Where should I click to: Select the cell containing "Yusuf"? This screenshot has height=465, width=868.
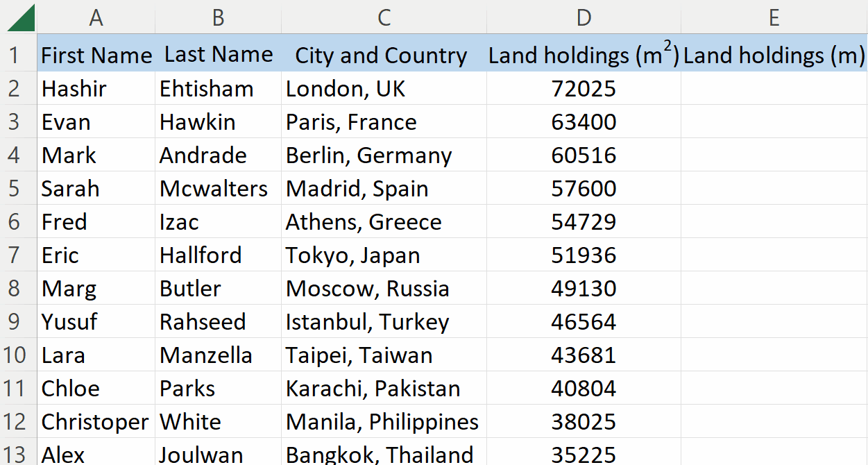(96, 321)
